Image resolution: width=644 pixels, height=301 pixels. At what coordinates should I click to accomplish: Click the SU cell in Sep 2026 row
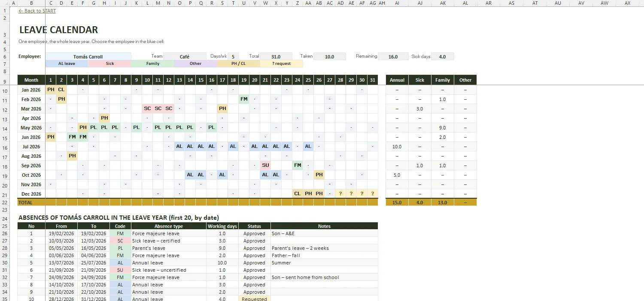[x=265, y=166]
